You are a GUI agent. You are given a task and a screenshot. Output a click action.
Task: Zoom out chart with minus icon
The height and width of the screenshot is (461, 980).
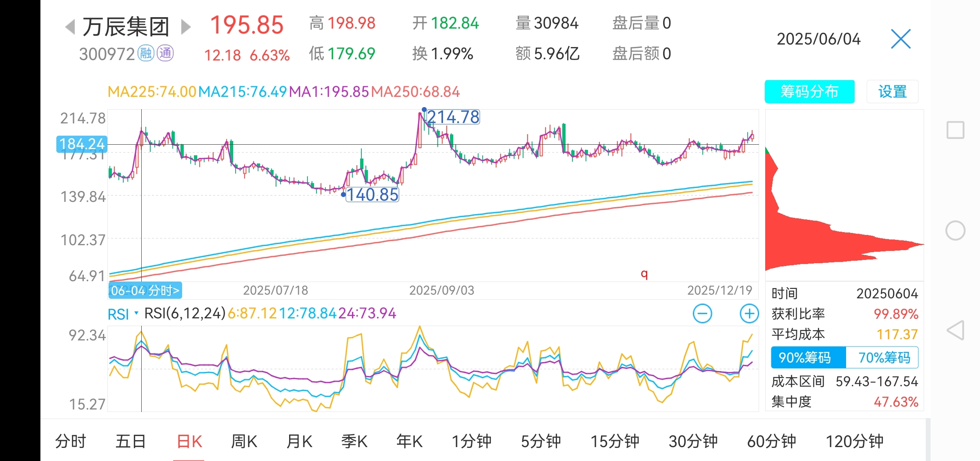click(702, 314)
